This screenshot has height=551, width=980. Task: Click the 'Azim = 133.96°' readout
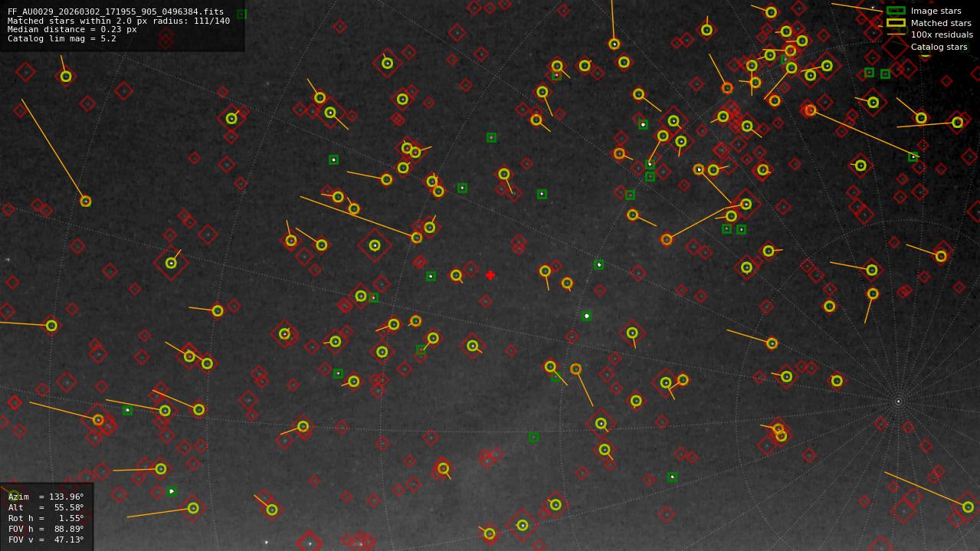[x=46, y=497]
